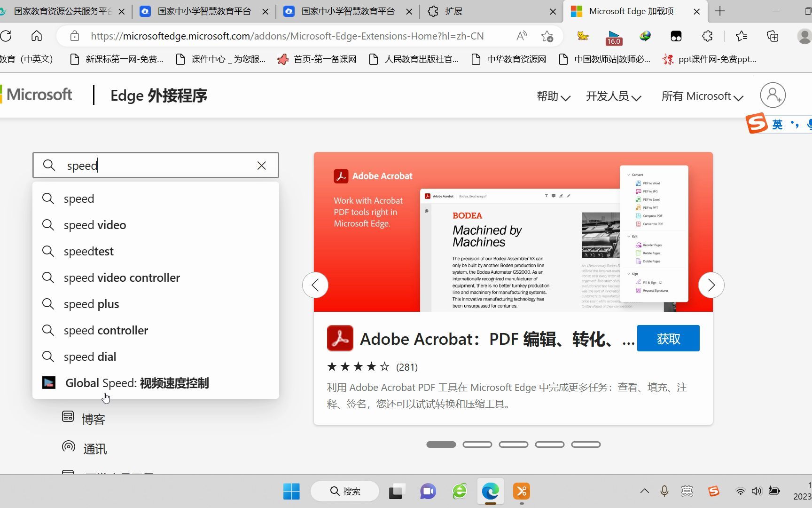Open the 博客 category
This screenshot has width=812, height=508.
84,418
